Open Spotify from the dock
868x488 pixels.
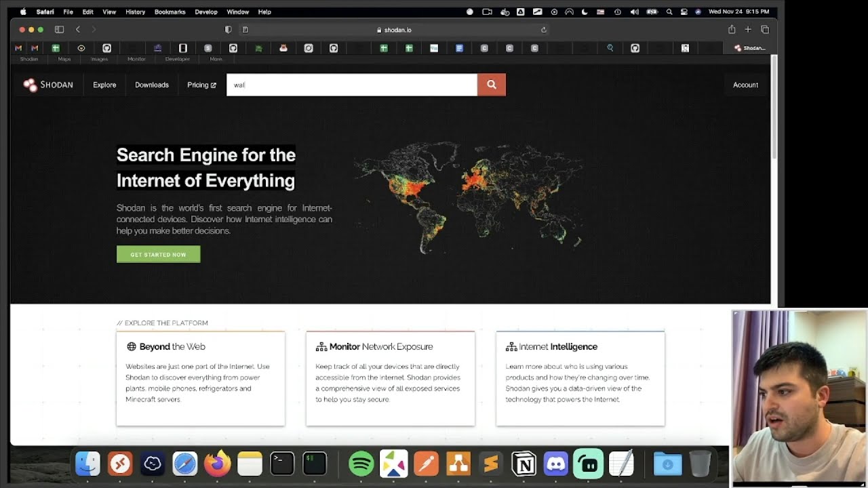(361, 464)
